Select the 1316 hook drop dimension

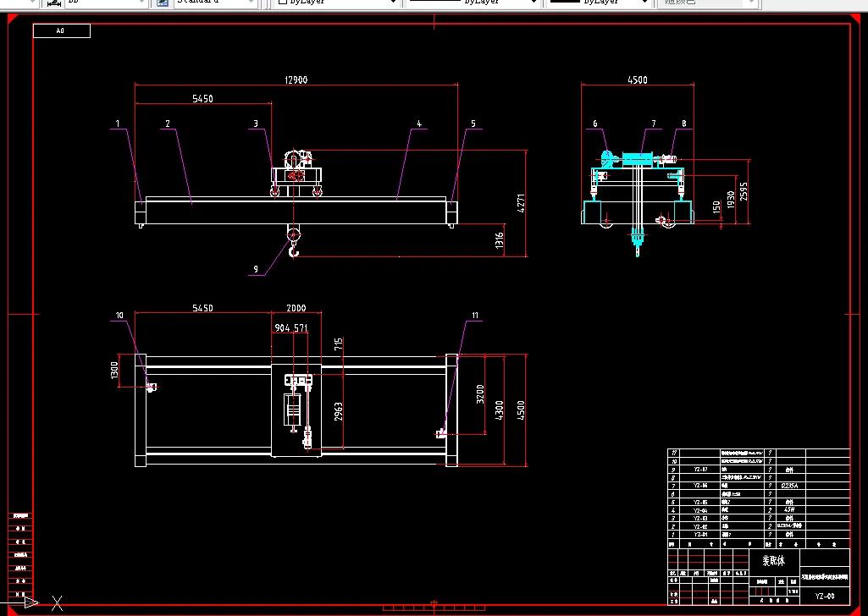[x=500, y=240]
